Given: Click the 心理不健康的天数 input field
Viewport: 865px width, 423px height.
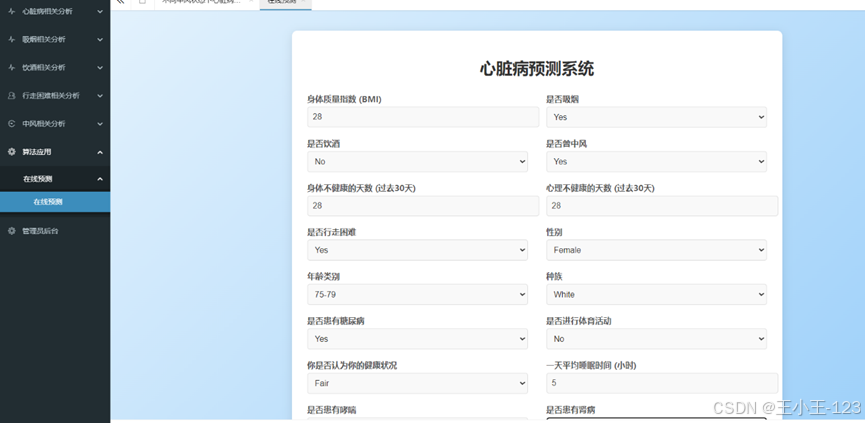Looking at the screenshot, I should pos(662,206).
